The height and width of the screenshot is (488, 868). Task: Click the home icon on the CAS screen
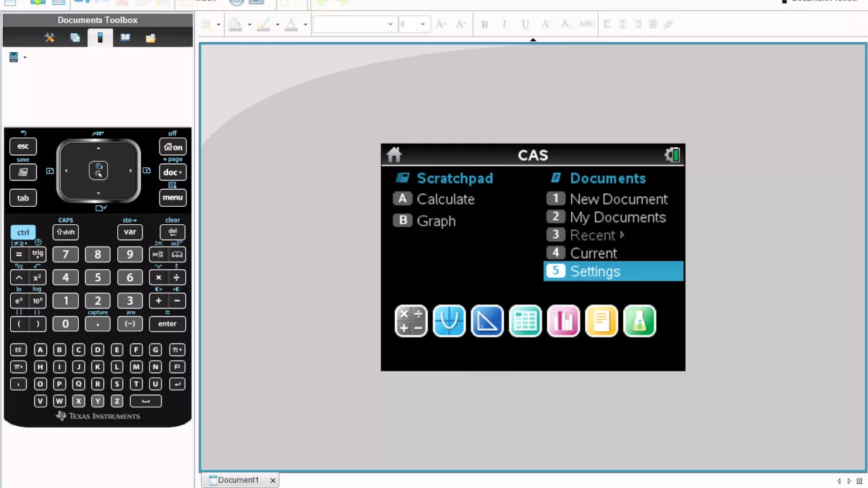pos(394,155)
